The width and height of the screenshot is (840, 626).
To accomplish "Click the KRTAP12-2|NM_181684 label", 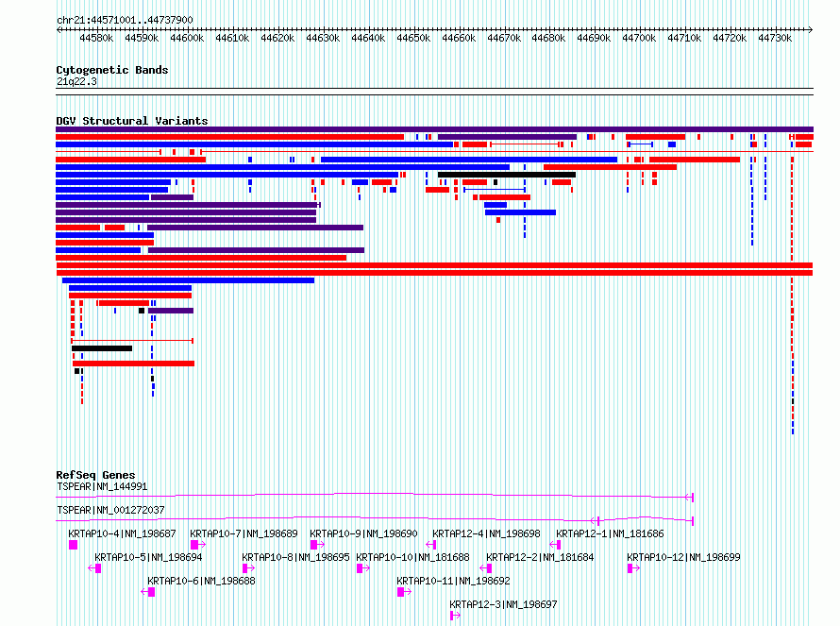I will [540, 557].
